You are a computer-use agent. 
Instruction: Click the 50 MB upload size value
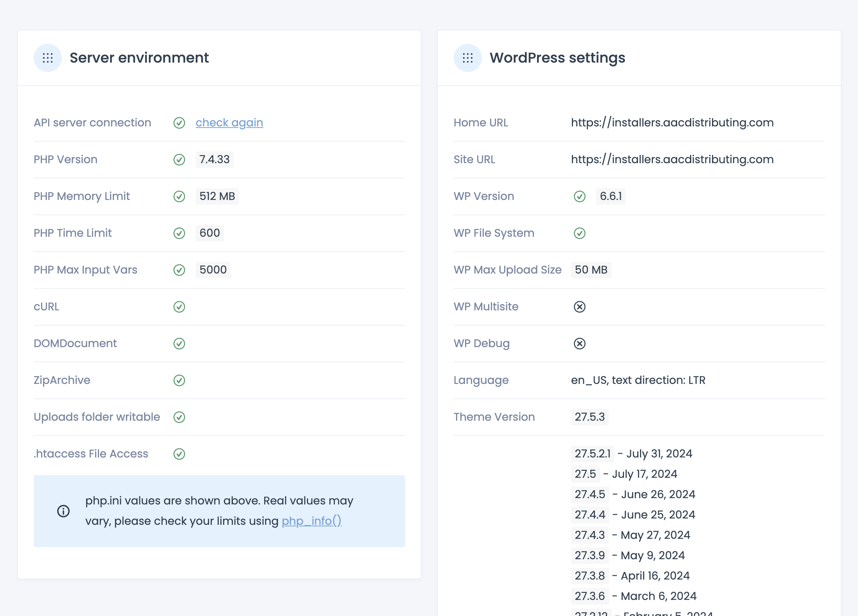pos(591,270)
